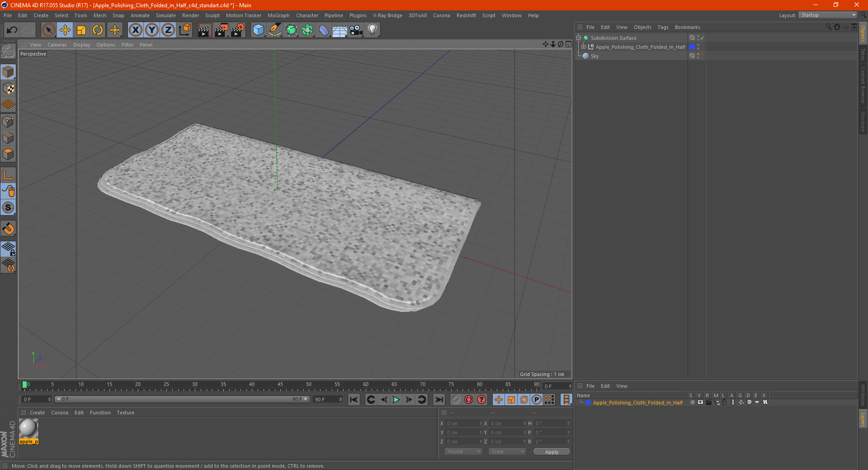Toggle the Y axis lock
868x470 pixels.
point(152,30)
